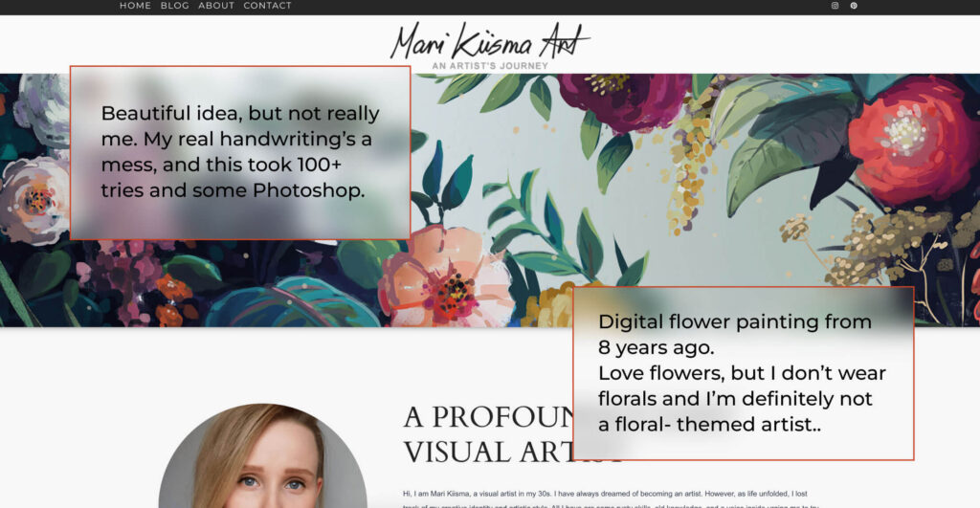Click the Mari Kiisma Art signature logo
The width and height of the screenshot is (980, 508).
click(490, 40)
